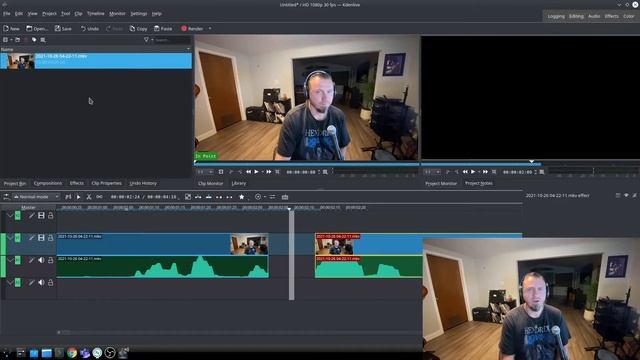The height and width of the screenshot is (360, 640).
Task: Mute the audio track with waveforms
Action: pyautogui.click(x=41, y=260)
